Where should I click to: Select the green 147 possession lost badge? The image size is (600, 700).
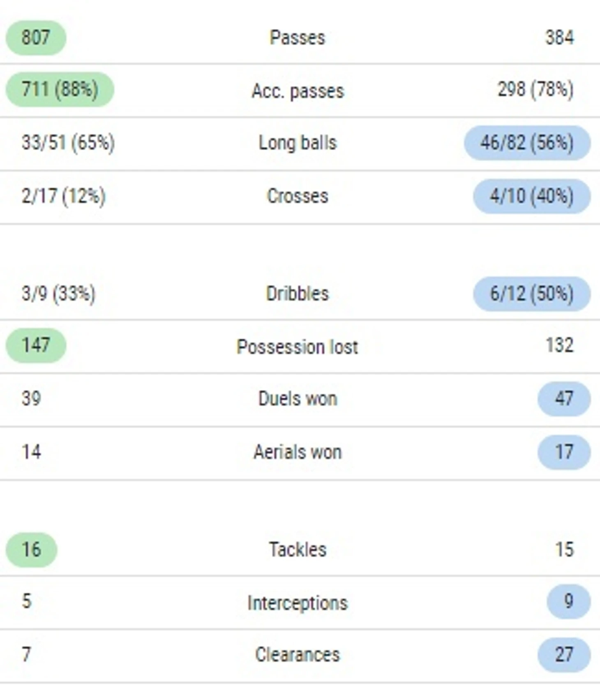(x=36, y=345)
